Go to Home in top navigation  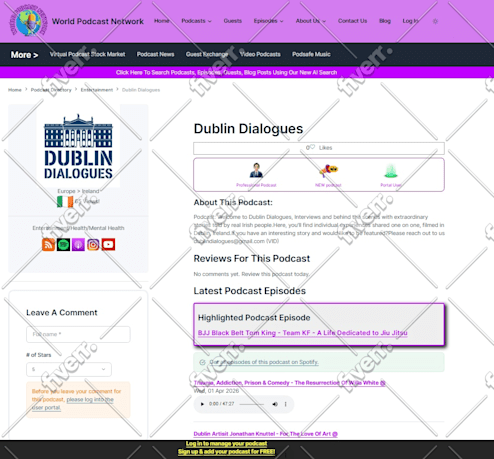(161, 21)
